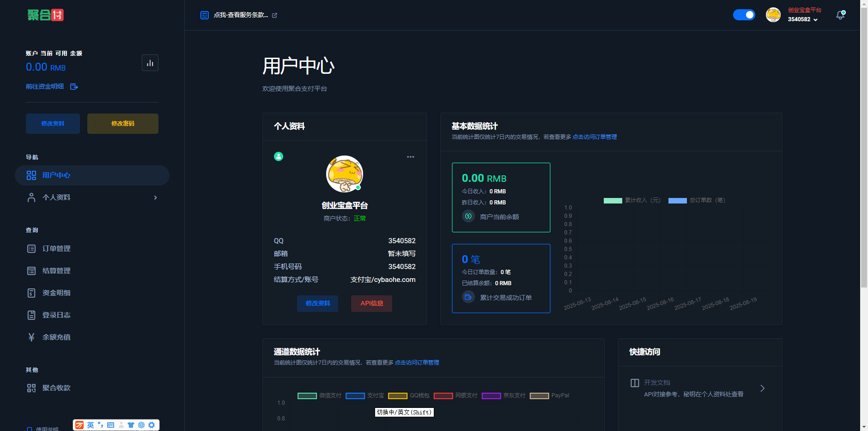Image resolution: width=868 pixels, height=431 pixels.
Task: Expand the 个人资料 sidebar submenu chevron
Action: tap(155, 197)
